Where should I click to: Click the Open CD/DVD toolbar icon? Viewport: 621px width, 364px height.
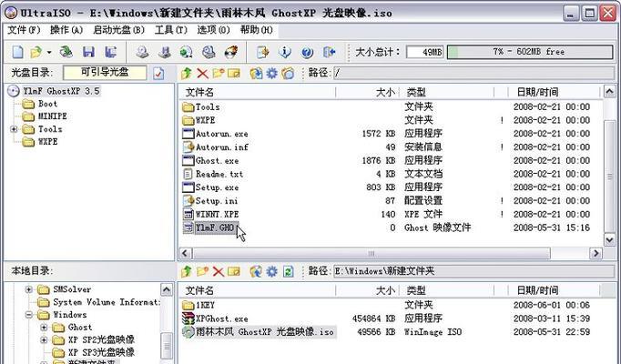point(66,52)
